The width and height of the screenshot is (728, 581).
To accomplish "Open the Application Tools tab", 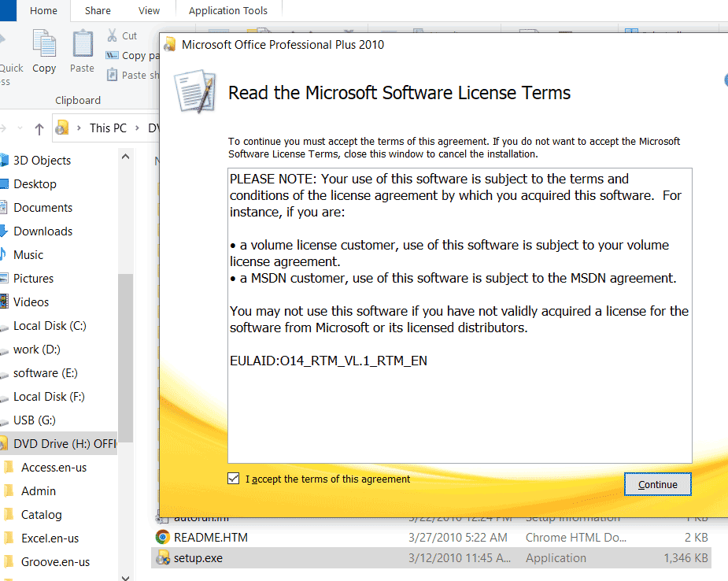I will click(228, 11).
